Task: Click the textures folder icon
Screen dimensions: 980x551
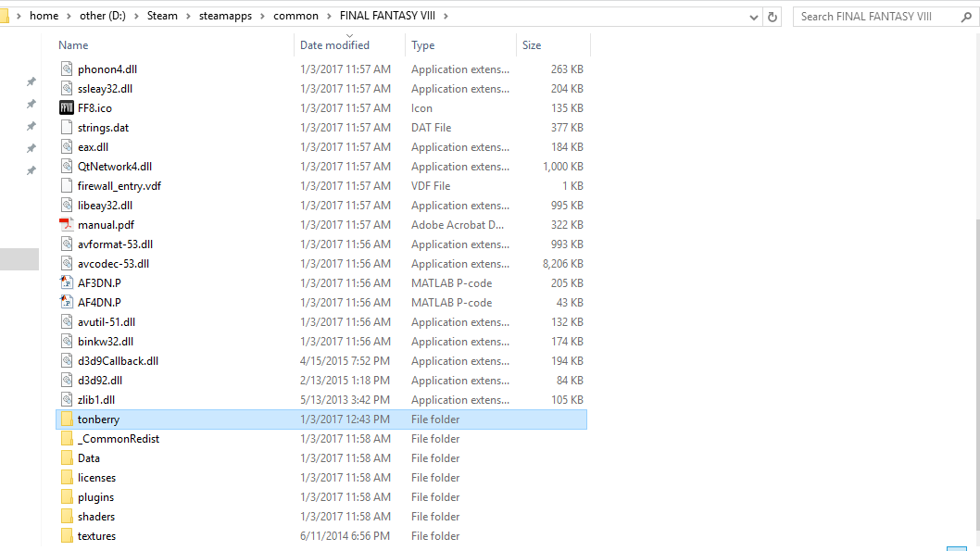Action: (x=67, y=535)
